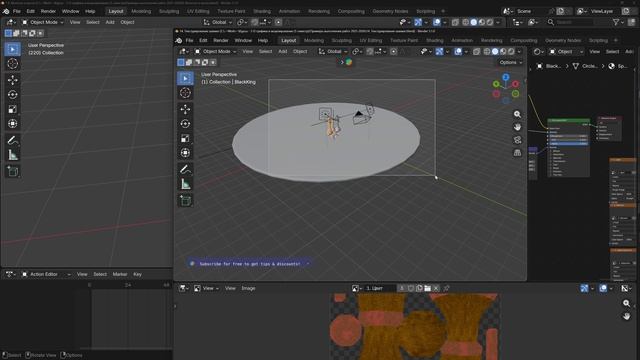Toggle solid shading mode in front viewport header
The width and height of the screenshot is (640, 360).
pyautogui.click(x=495, y=51)
